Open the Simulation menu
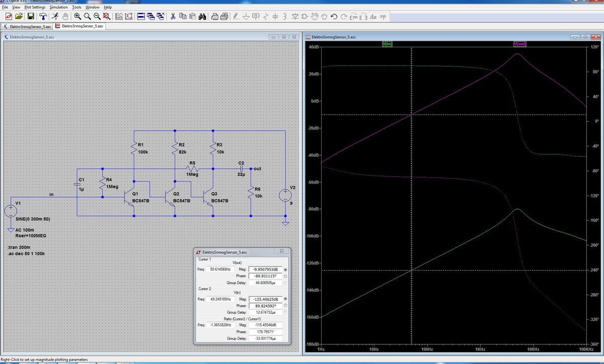The image size is (604, 364). pyautogui.click(x=59, y=7)
